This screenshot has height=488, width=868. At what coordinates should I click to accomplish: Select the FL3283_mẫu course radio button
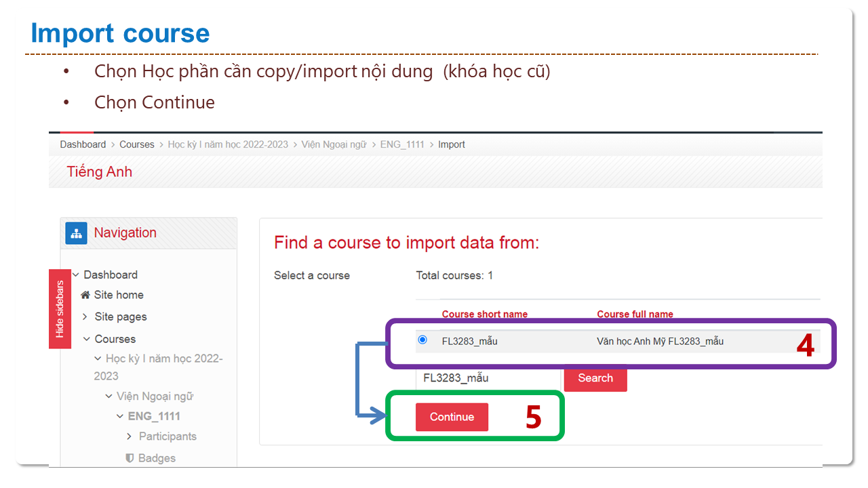tap(422, 340)
